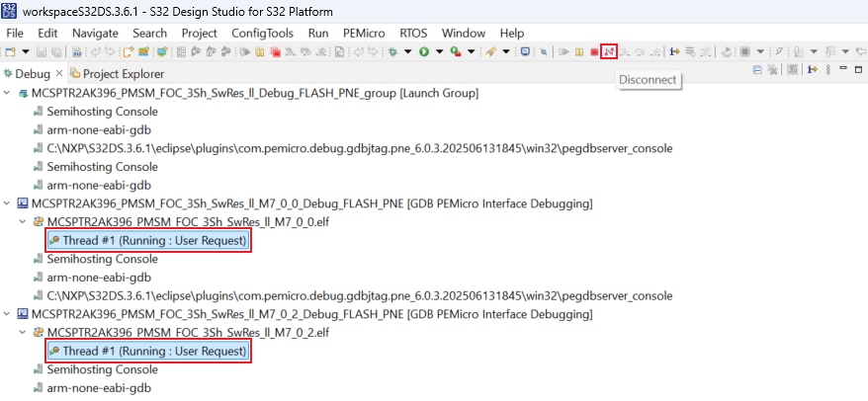868x401 pixels.
Task: Click the green Run button icon
Action: (424, 51)
